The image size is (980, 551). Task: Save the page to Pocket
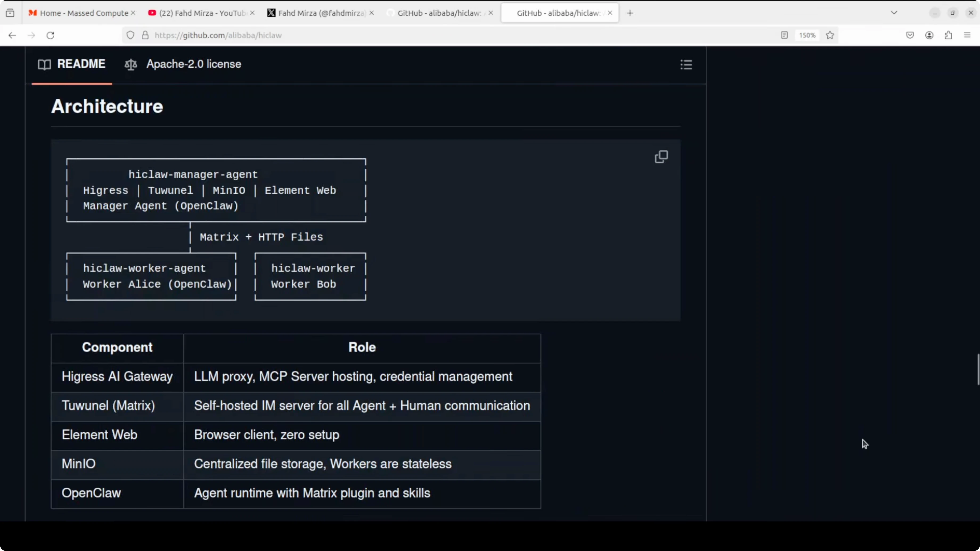tap(910, 35)
